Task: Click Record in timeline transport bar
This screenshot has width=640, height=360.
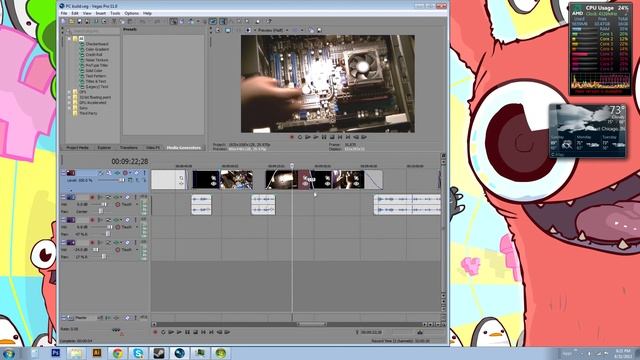Action: 155,332
